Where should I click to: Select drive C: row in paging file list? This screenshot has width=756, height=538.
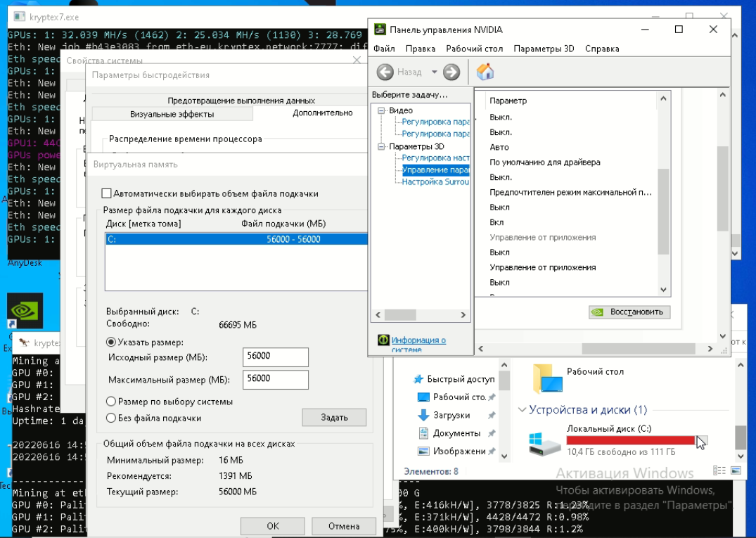click(236, 239)
